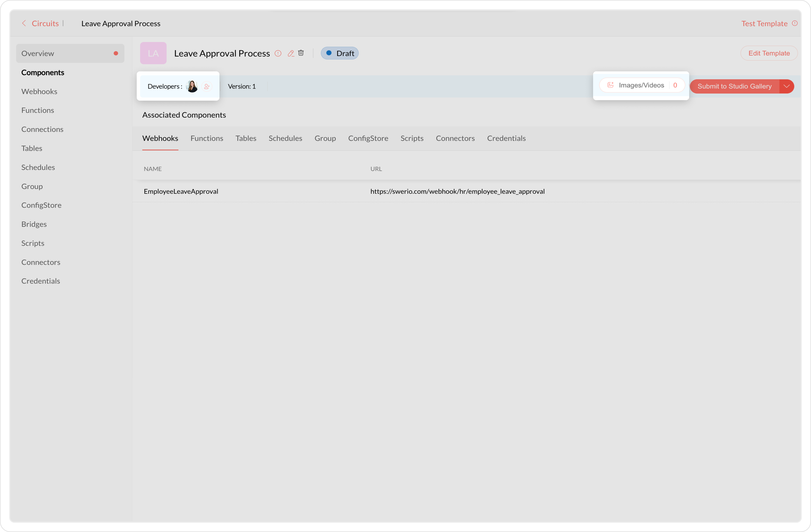Image resolution: width=811 pixels, height=532 pixels.
Task: Click the info icon next to Test Template
Action: (794, 23)
